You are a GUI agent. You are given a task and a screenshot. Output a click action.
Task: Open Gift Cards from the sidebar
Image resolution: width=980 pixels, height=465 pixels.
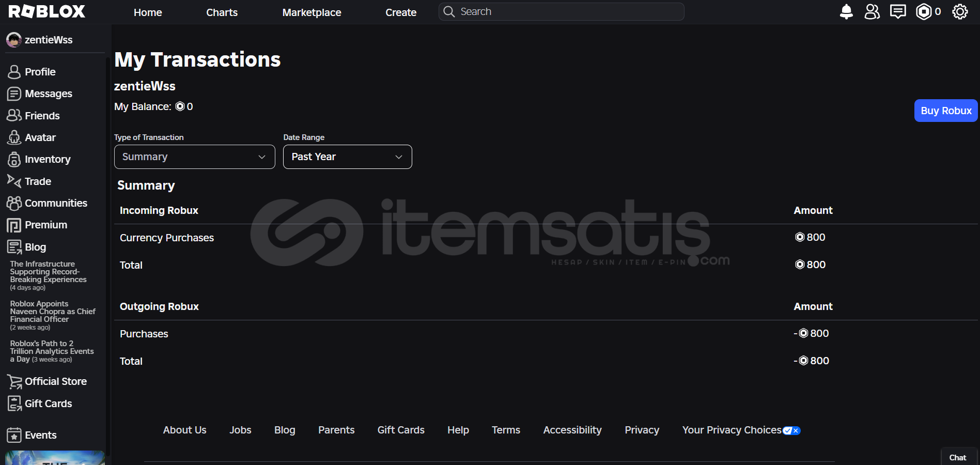pyautogui.click(x=40, y=404)
